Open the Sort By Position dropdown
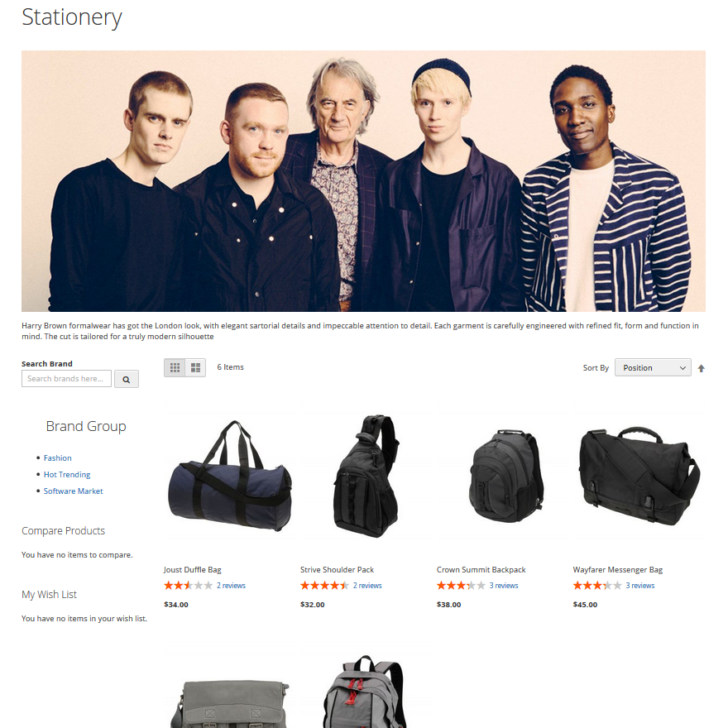This screenshot has height=728, width=728. (653, 367)
